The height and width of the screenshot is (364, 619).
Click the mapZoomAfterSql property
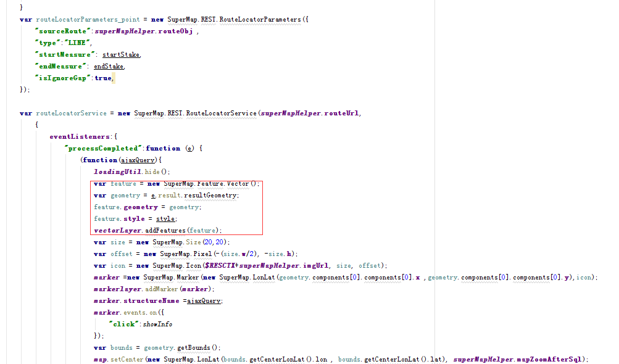[549, 359]
